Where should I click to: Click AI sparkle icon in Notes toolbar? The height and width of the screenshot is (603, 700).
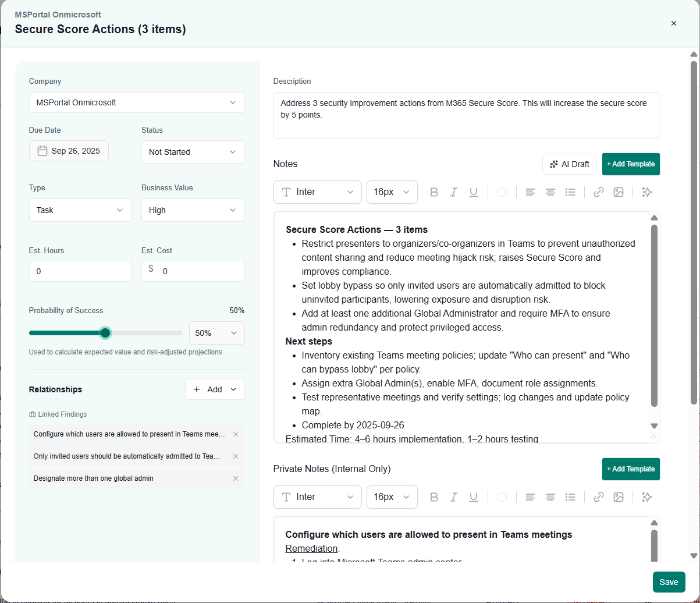point(646,192)
